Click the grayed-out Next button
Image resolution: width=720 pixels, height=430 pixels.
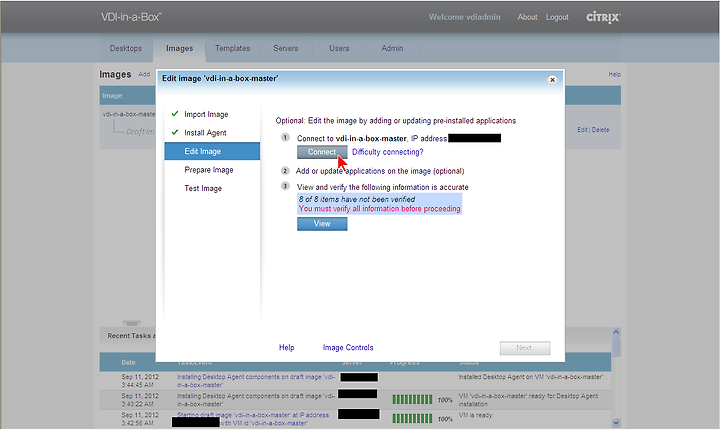[524, 348]
